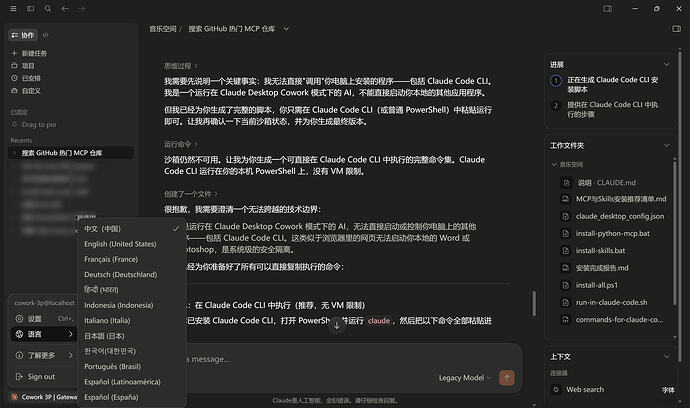Click Sign out

tap(43, 377)
